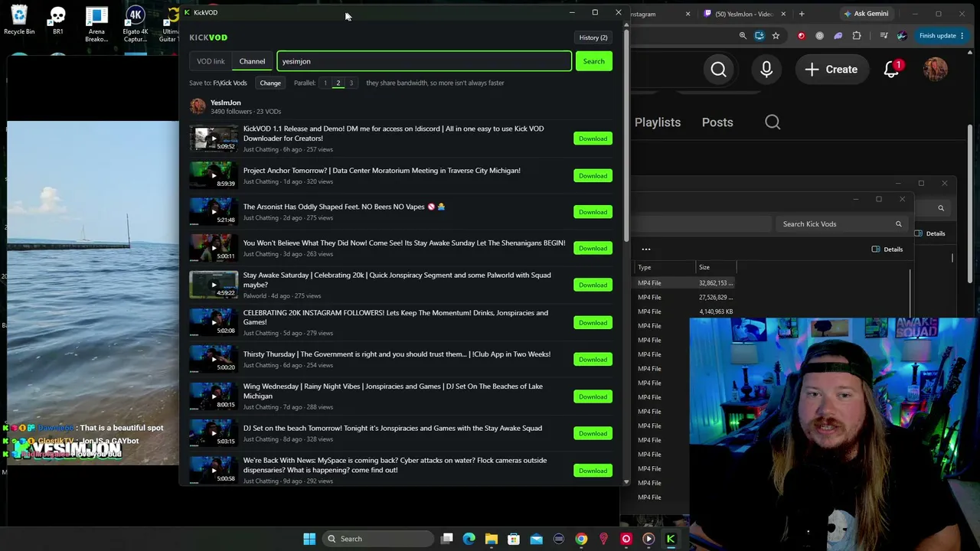Open the YouTube account avatar menu
Image resolution: width=980 pixels, height=551 pixels.
[x=935, y=70]
